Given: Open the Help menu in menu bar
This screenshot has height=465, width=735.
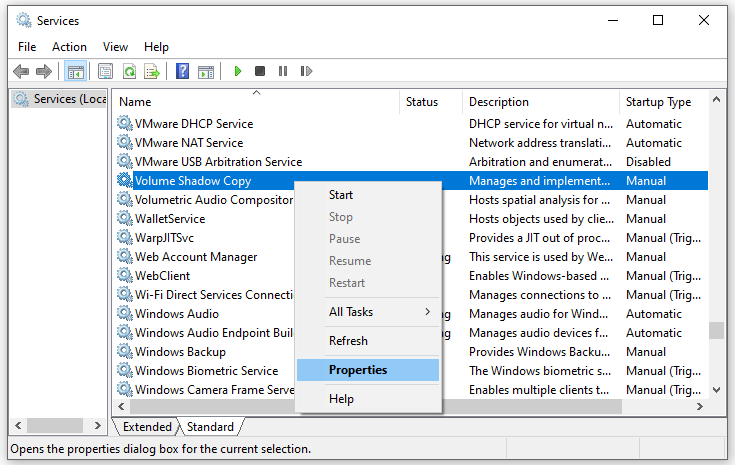Looking at the screenshot, I should point(156,47).
